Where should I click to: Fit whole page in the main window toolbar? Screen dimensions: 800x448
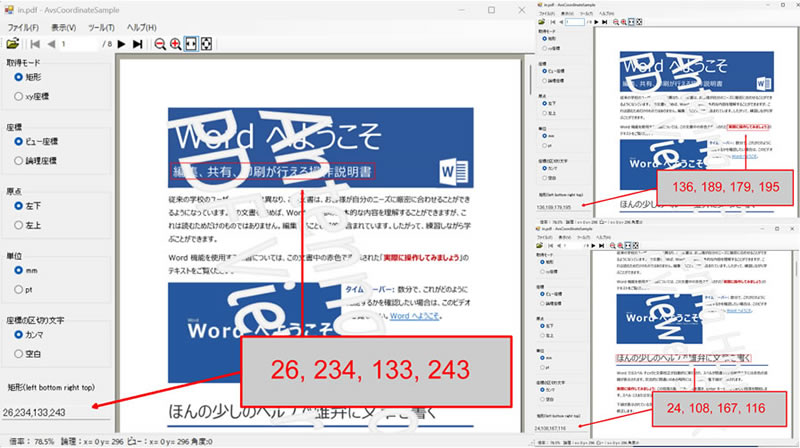206,44
